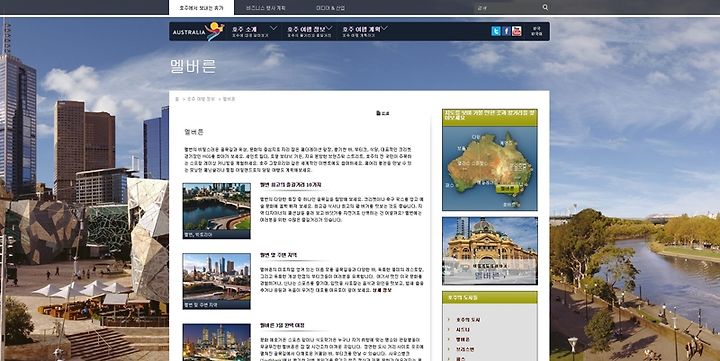Click the Australia kangaroo logo
720x361 pixels.
[x=198, y=32]
